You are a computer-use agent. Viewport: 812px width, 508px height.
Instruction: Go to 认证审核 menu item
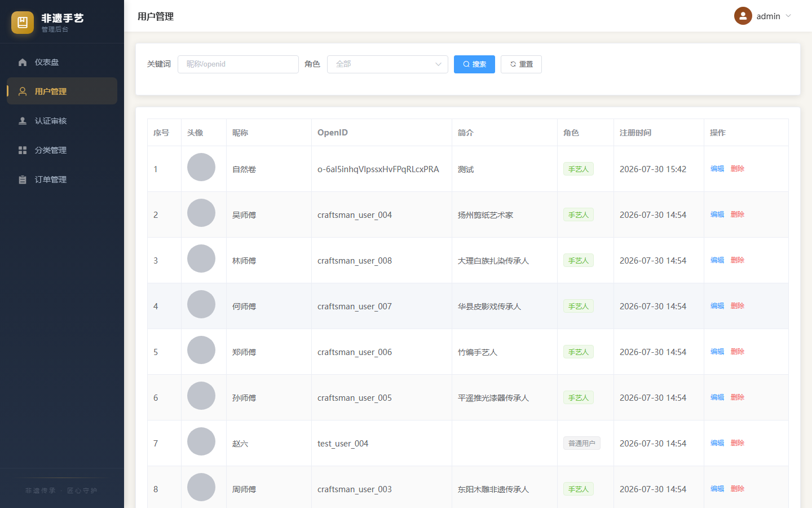pos(62,121)
